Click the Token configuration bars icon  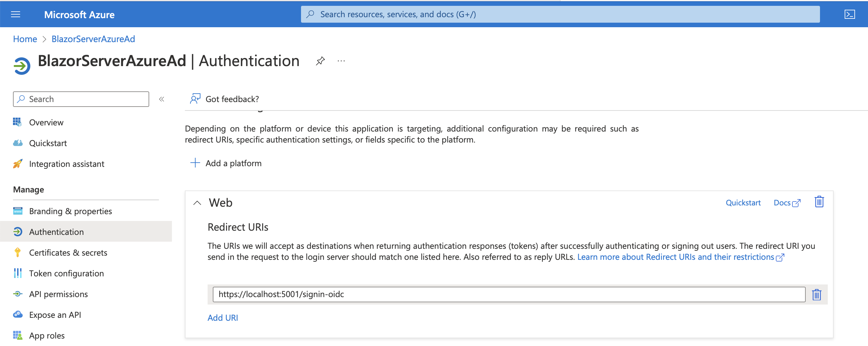(18, 273)
